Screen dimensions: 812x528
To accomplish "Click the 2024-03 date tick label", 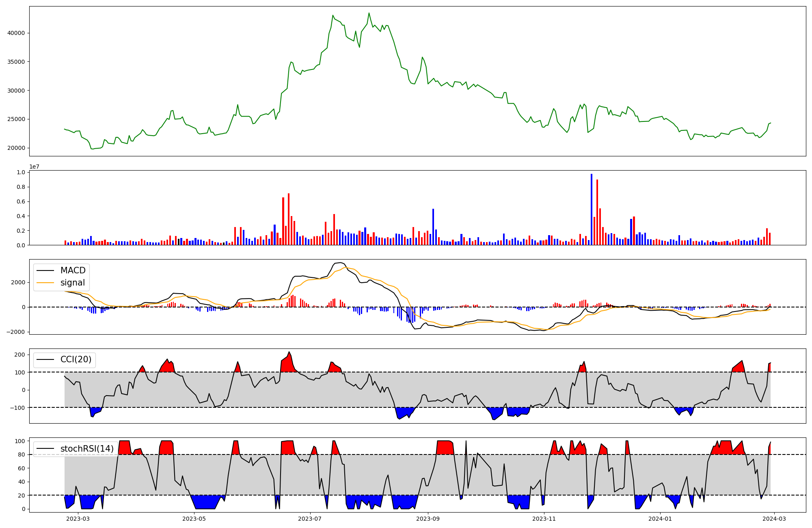I will [774, 519].
